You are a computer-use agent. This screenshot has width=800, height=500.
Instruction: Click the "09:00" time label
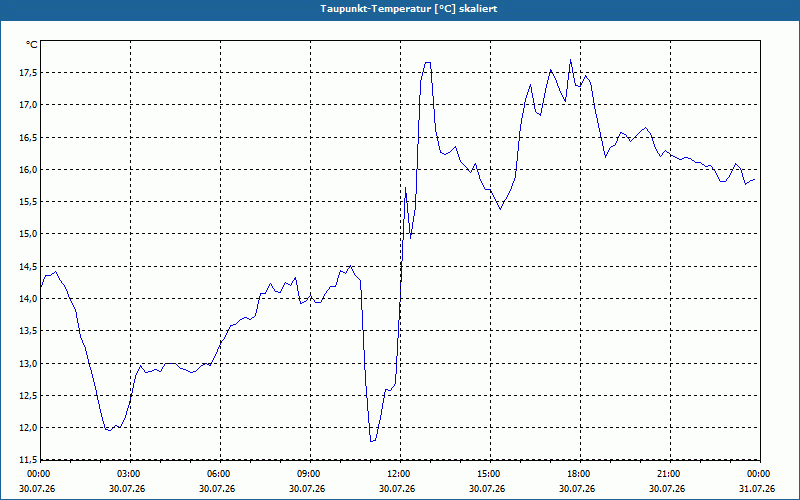tap(309, 474)
